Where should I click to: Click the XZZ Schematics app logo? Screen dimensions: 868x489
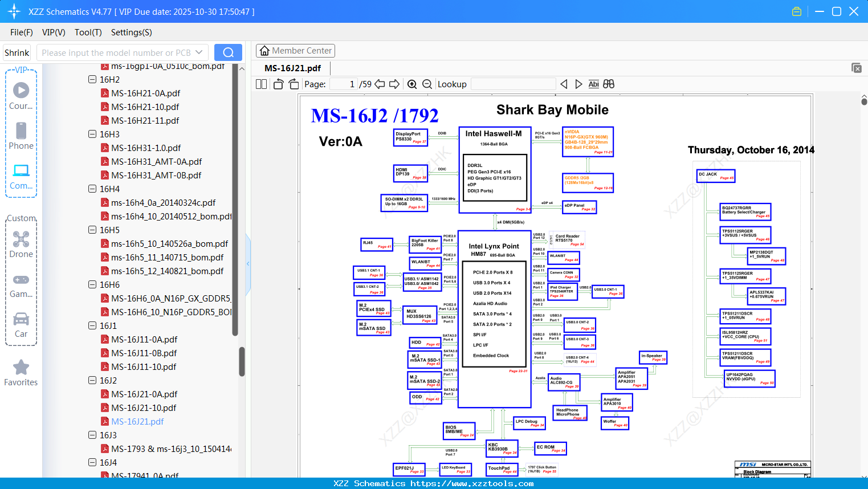point(14,11)
